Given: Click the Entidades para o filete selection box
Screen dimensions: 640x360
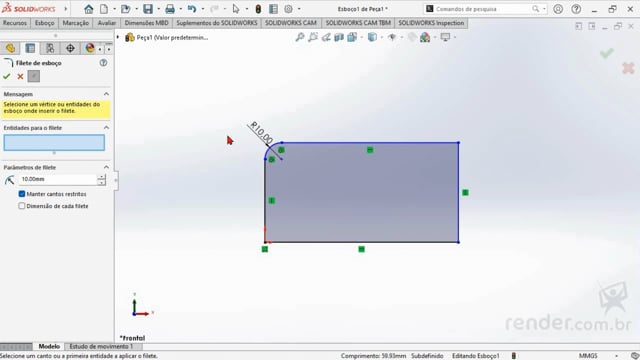Looking at the screenshot, I should pos(54,143).
